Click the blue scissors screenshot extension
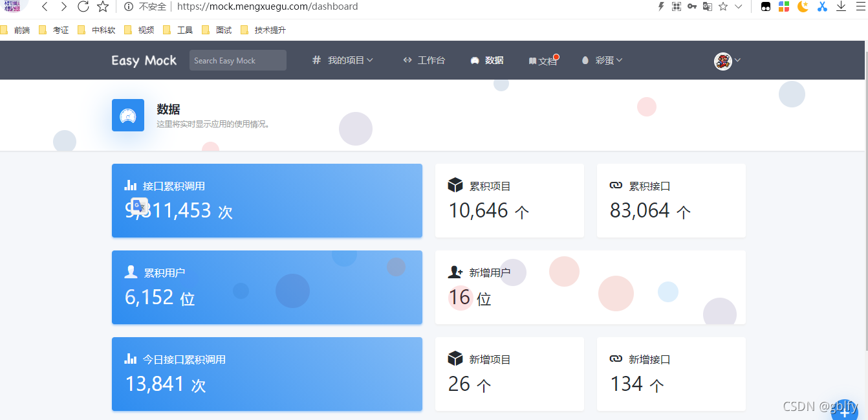Viewport: 868px width, 420px height. [822, 6]
